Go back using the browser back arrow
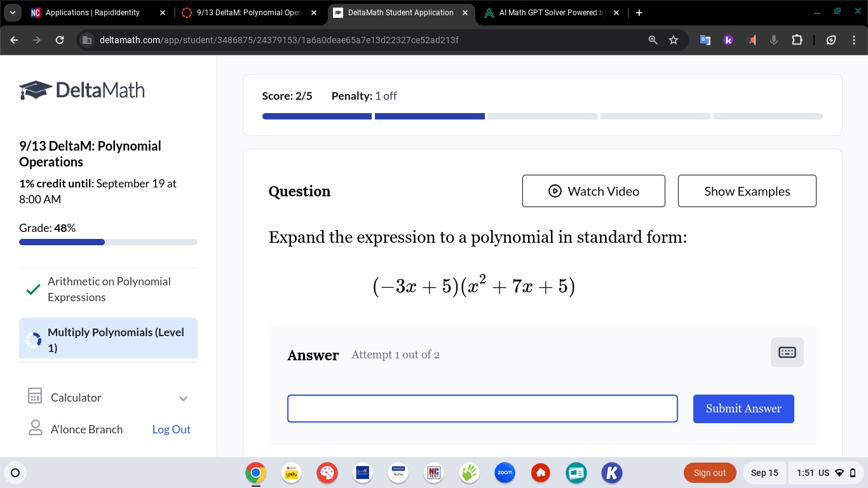This screenshot has width=868, height=488. pyautogui.click(x=14, y=40)
